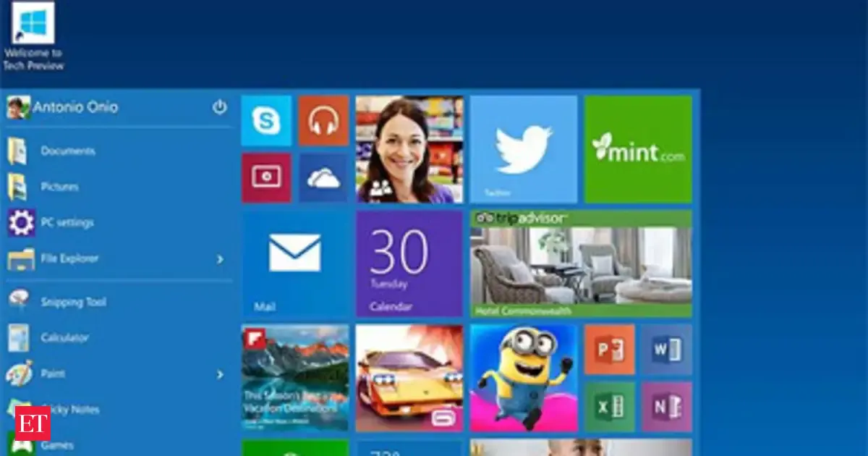The image size is (868, 456).
Task: Launch the Music headphones tile
Action: tap(323, 121)
